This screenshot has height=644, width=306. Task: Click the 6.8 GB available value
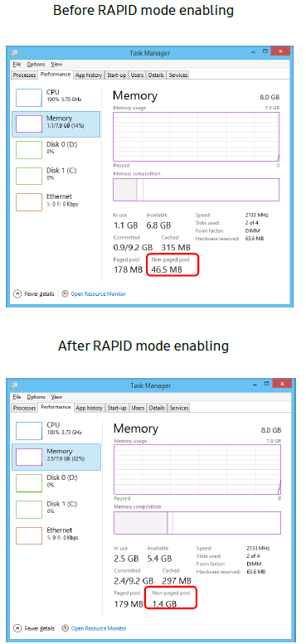158,225
